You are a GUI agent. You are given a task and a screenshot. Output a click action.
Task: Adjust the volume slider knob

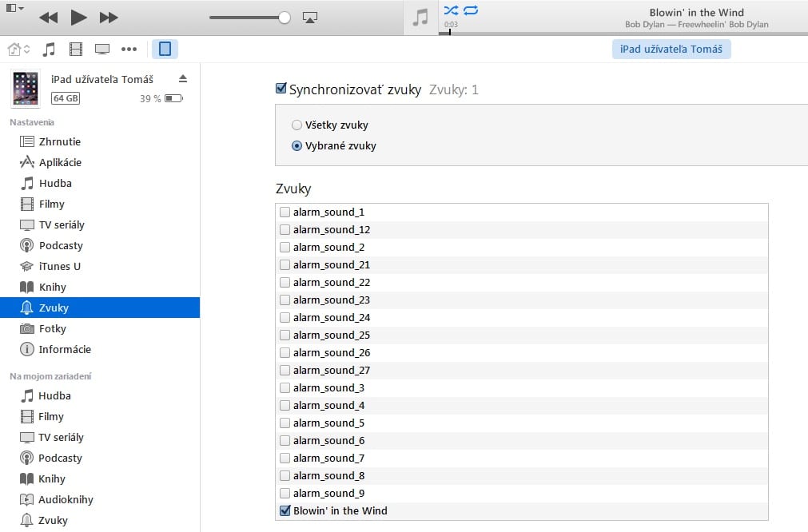tap(284, 18)
